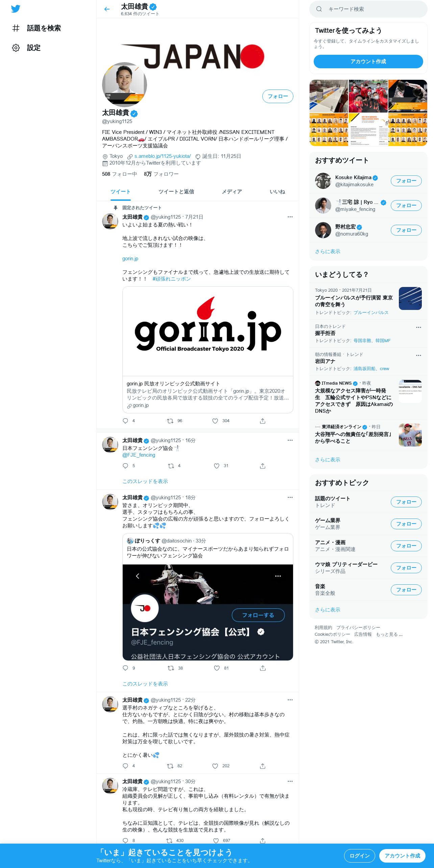Open 話題を検索 explore page

tap(37, 28)
